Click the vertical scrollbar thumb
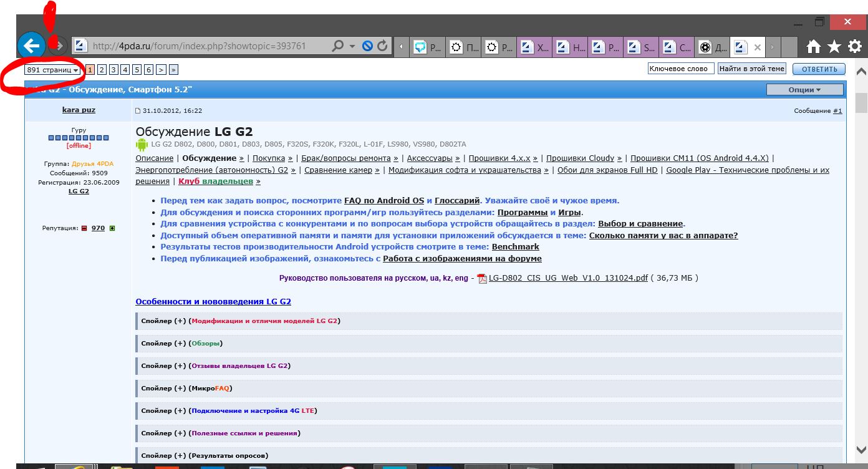The height and width of the screenshot is (469, 868). [x=861, y=103]
